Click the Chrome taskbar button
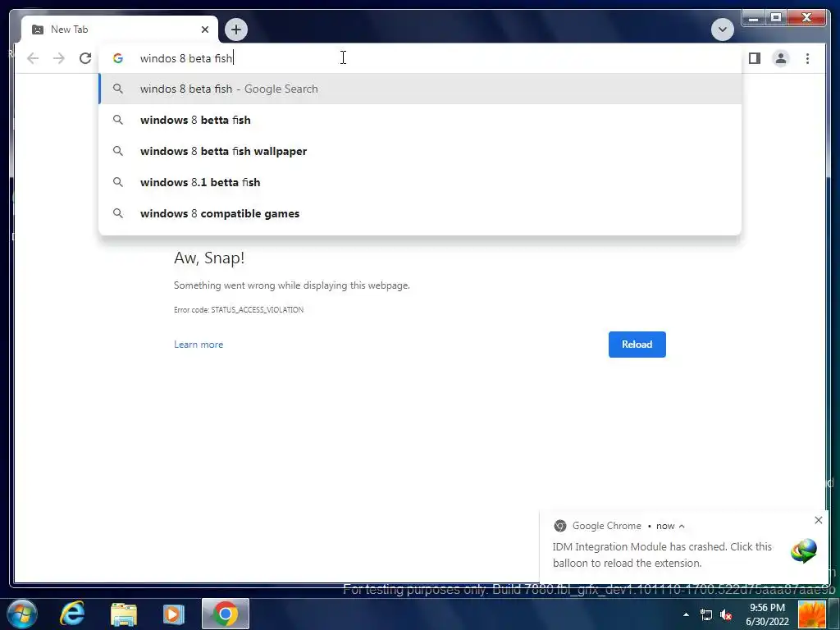840x630 pixels. click(x=226, y=614)
